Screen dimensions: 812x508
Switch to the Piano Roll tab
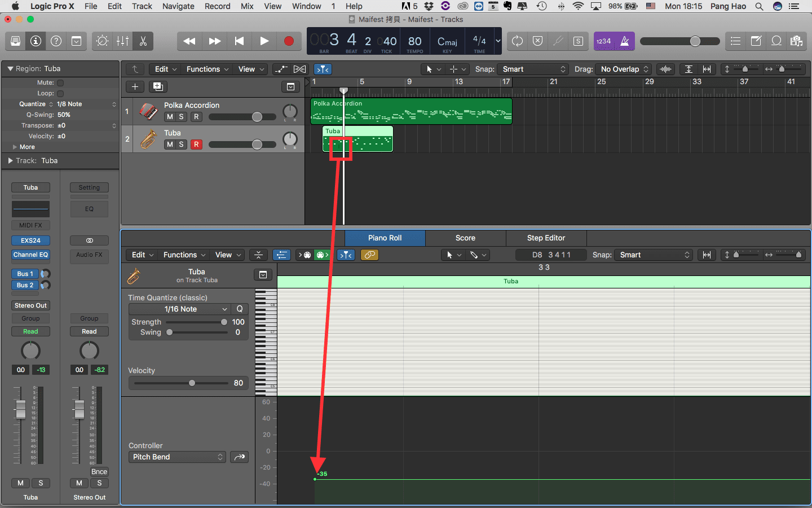[x=385, y=238]
